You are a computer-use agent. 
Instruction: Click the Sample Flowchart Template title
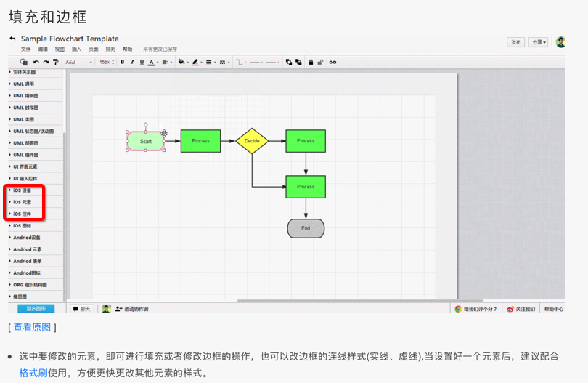coord(70,39)
